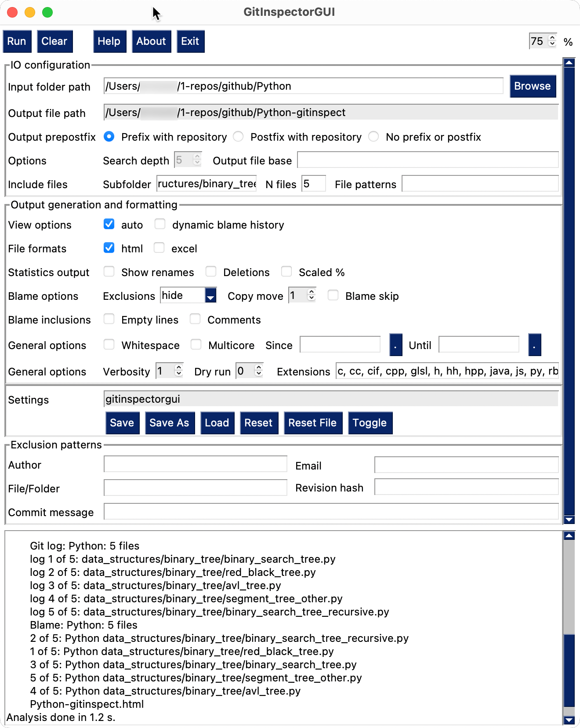Click the Reset settings button
Image resolution: width=580 pixels, height=728 pixels.
click(x=259, y=423)
